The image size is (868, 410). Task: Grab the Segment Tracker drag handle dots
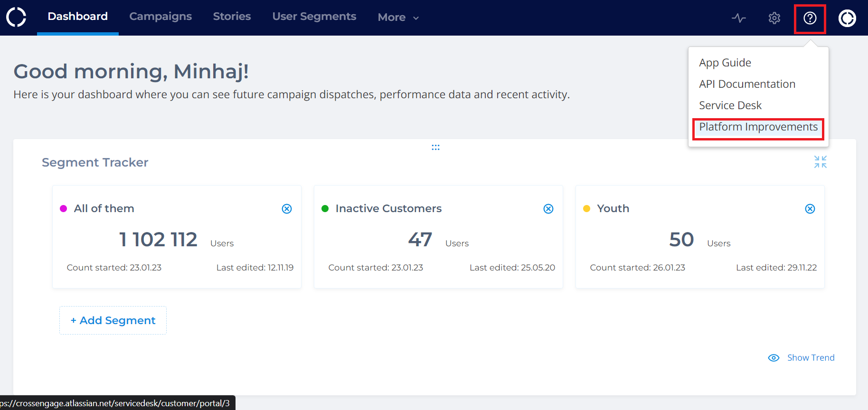(x=435, y=148)
